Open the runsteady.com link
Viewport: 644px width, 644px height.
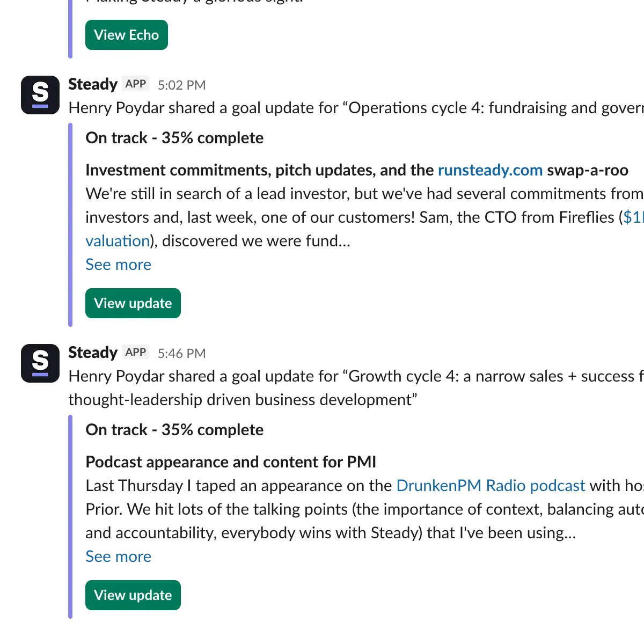tap(490, 170)
